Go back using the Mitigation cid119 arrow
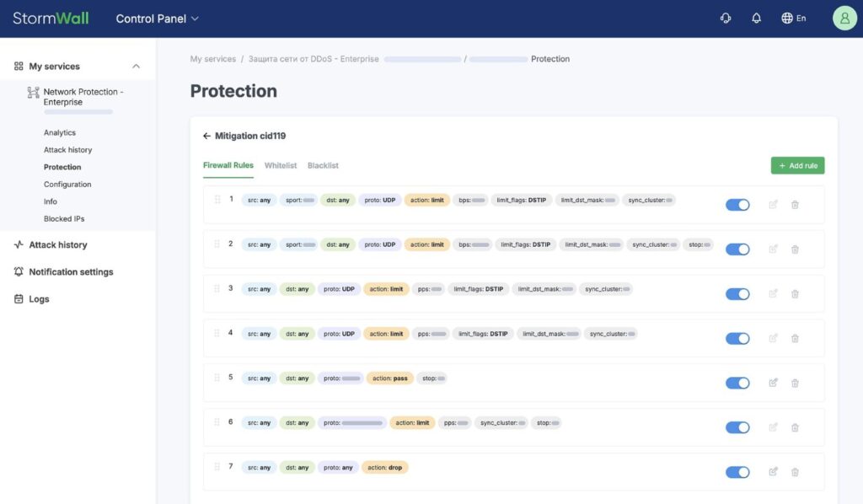This screenshot has height=504, width=863. click(x=206, y=136)
